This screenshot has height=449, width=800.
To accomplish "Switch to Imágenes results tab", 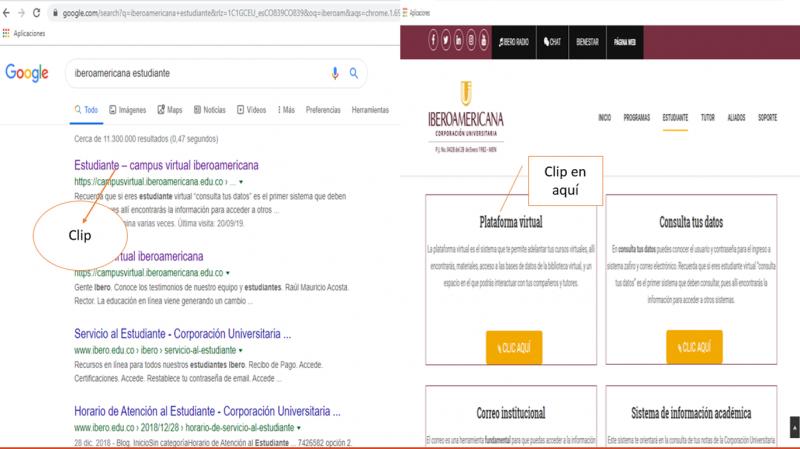I will point(128,110).
